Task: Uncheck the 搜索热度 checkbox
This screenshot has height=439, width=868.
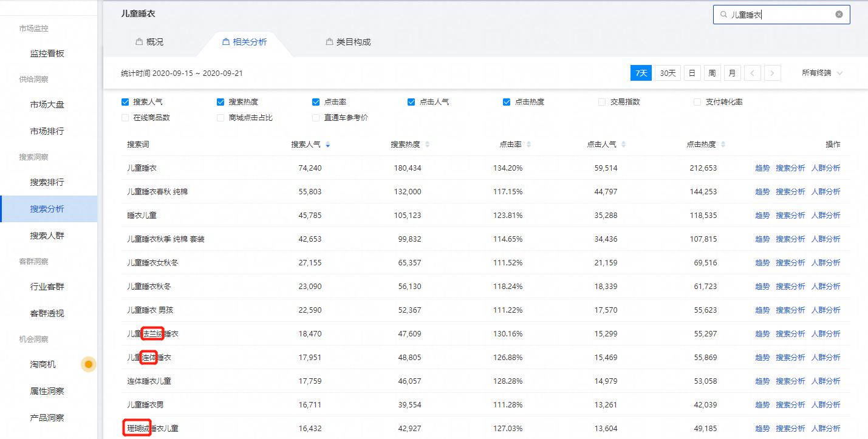Action: (x=220, y=101)
